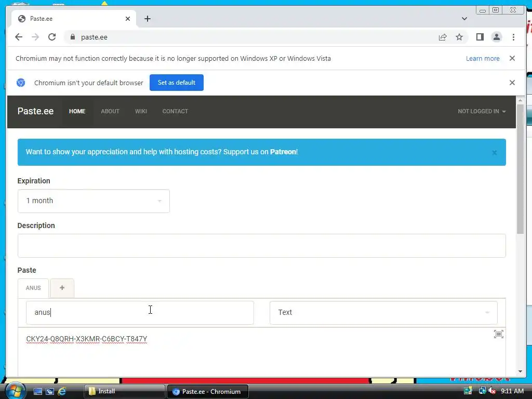Viewport: 532px width, 399px height.
Task: Click the page vertical scrollbar thumb
Action: point(520,169)
